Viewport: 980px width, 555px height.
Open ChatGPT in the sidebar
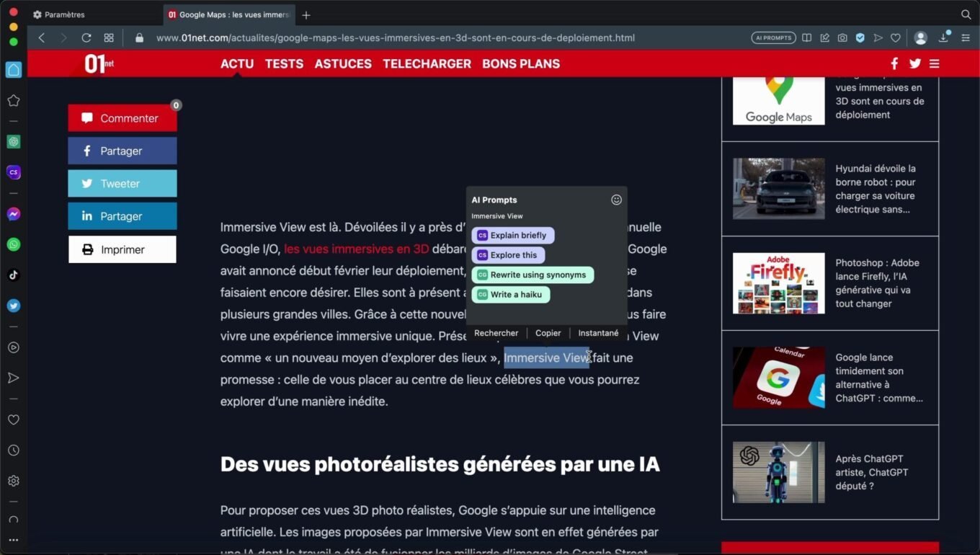(14, 142)
